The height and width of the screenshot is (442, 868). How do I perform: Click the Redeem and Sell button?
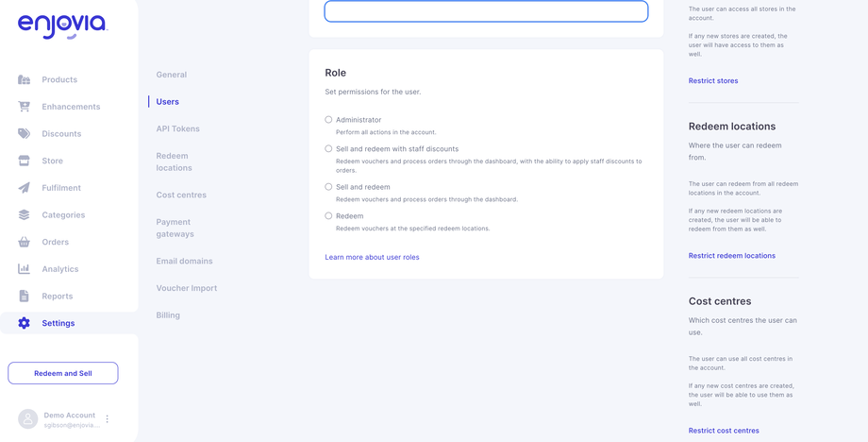(x=63, y=373)
